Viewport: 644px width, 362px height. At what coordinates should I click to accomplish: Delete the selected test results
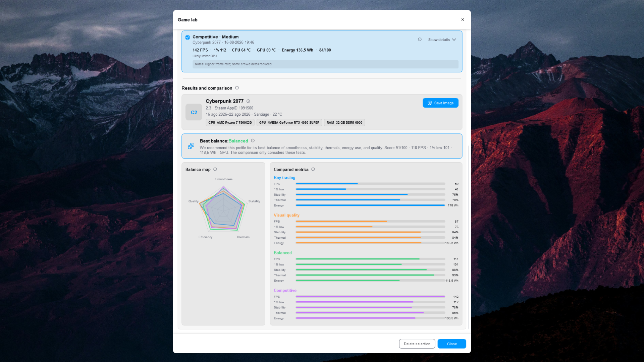coord(417,344)
